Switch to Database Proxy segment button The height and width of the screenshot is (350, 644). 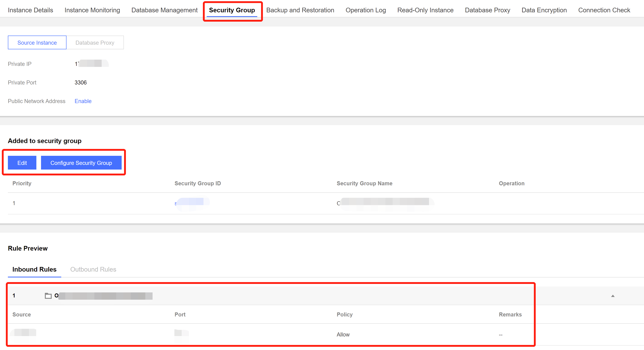(95, 42)
